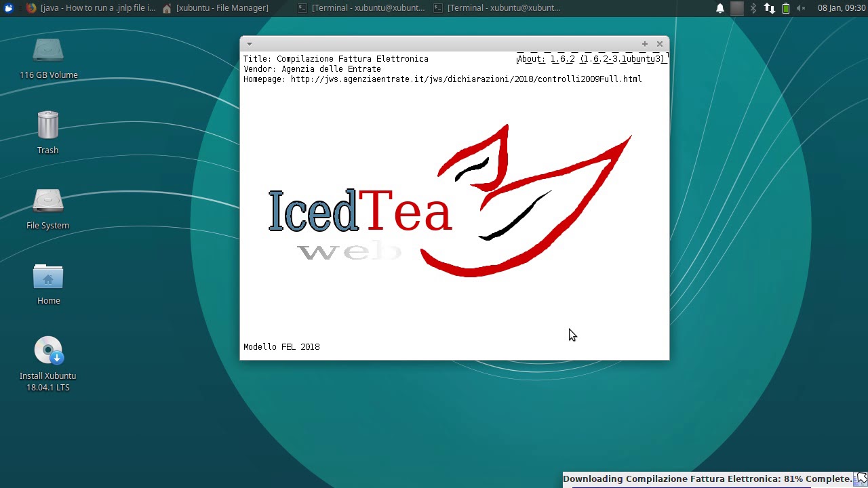The height and width of the screenshot is (488, 868).
Task: Click the Bluetooth tray icon
Action: pos(753,8)
